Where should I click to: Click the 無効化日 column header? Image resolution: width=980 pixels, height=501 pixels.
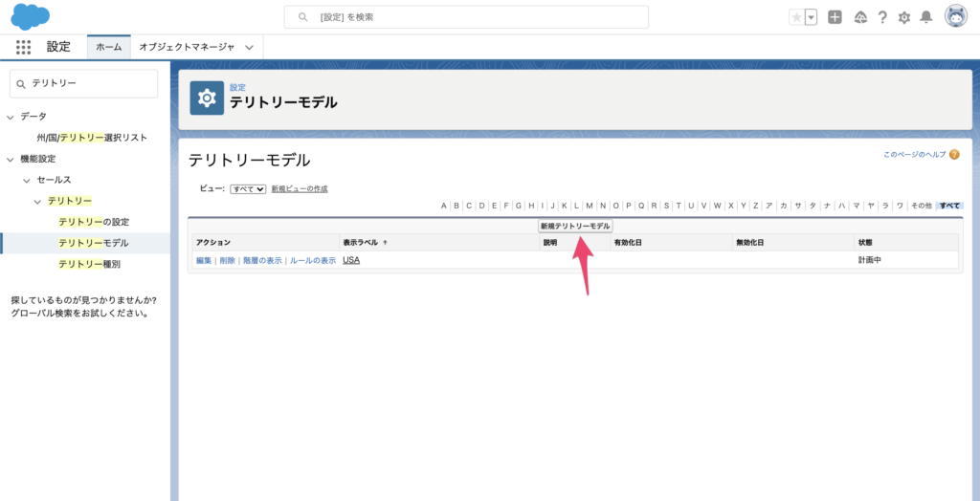pyautogui.click(x=748, y=243)
